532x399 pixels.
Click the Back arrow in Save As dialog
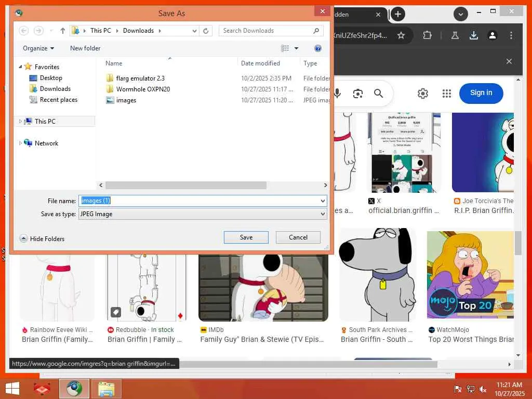[23, 31]
